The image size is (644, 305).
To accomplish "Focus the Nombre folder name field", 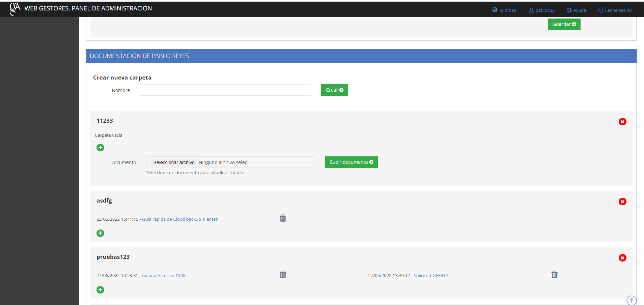I will [225, 90].
